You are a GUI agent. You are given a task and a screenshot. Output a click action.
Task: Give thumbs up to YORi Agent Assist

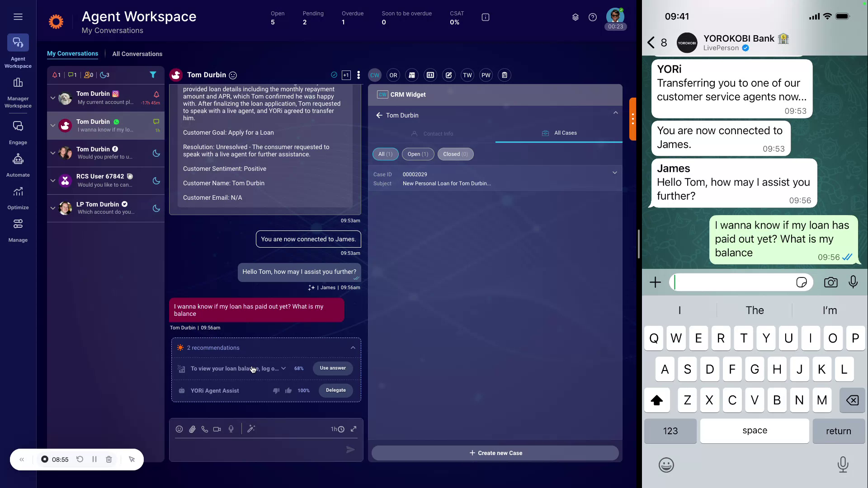[288, 390]
